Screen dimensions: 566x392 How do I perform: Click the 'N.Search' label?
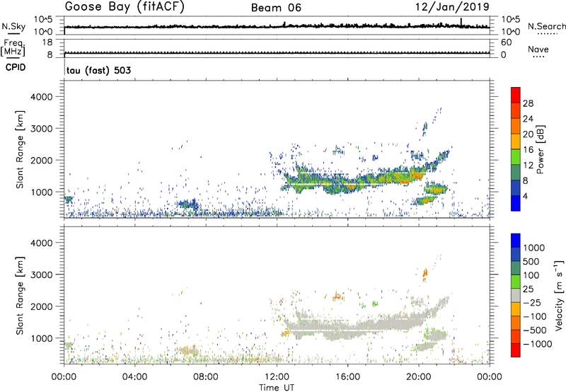(546, 26)
